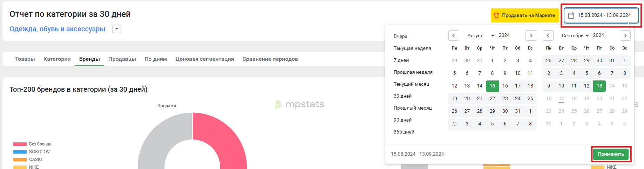
Task: Choose the Вчера preset
Action: (x=400, y=36)
